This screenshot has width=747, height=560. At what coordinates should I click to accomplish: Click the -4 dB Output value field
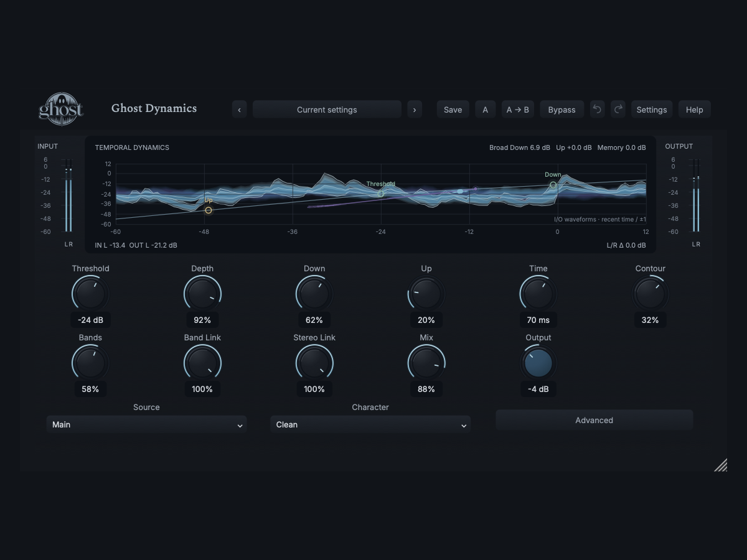tap(538, 389)
